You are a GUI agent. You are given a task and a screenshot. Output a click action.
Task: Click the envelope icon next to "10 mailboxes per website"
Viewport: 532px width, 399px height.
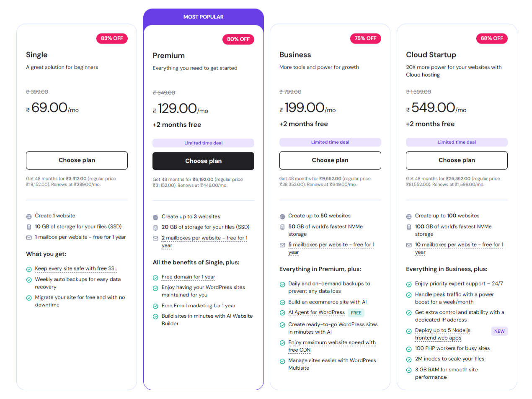coord(409,245)
